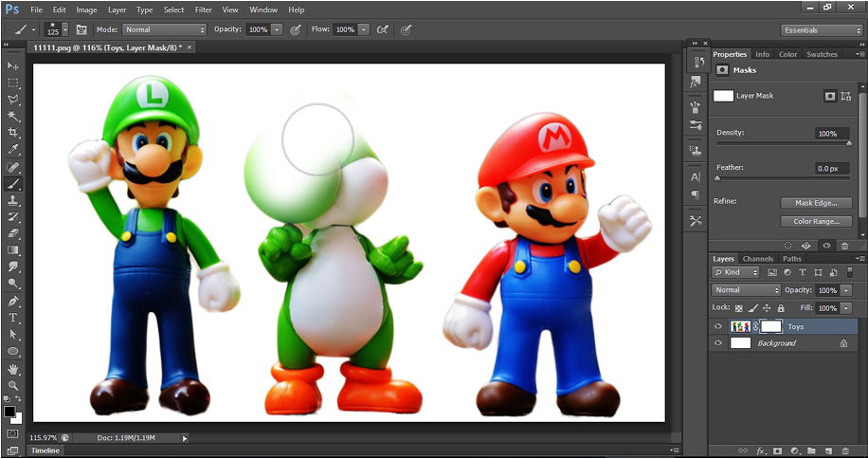Select the Move tool
Image resolution: width=868 pixels, height=459 pixels.
click(x=12, y=66)
